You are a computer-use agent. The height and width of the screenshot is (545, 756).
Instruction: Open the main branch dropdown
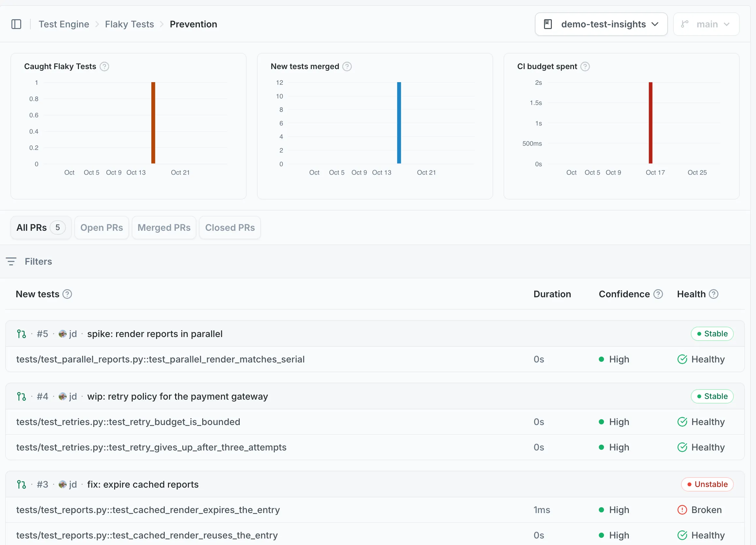click(706, 24)
